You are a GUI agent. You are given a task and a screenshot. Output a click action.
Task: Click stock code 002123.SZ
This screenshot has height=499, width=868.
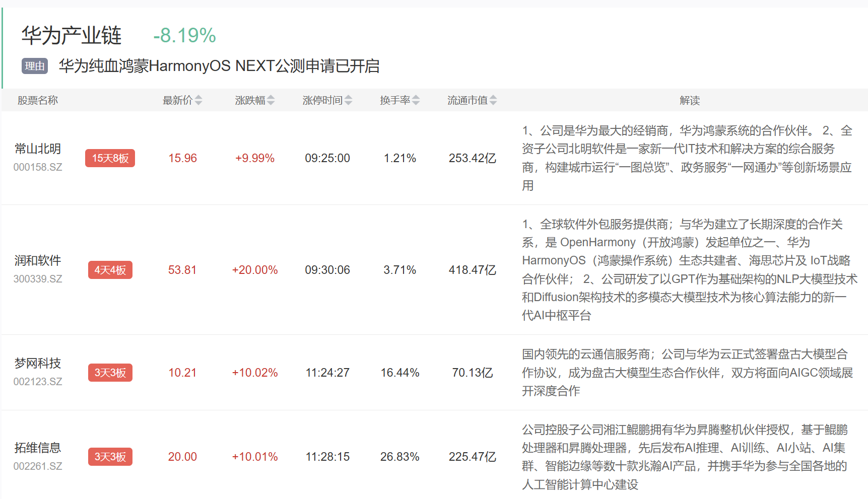point(38,382)
